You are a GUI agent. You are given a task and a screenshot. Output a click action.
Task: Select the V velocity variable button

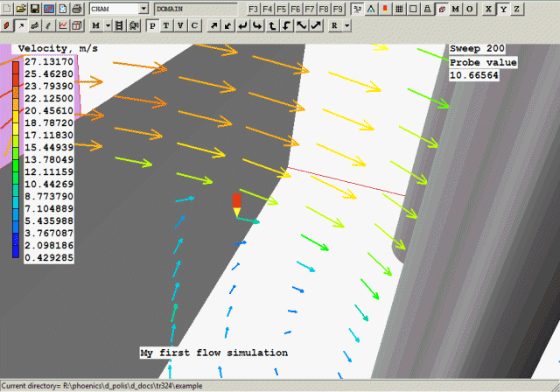180,25
